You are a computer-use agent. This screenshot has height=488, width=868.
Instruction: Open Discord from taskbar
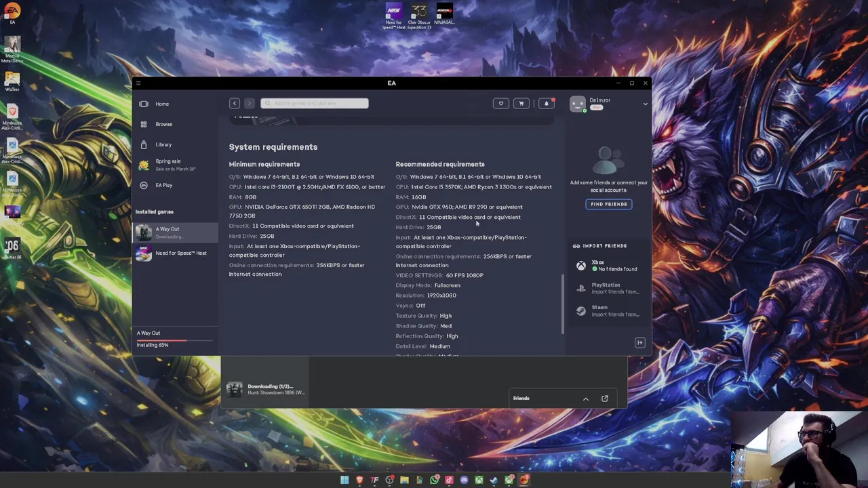click(464, 481)
